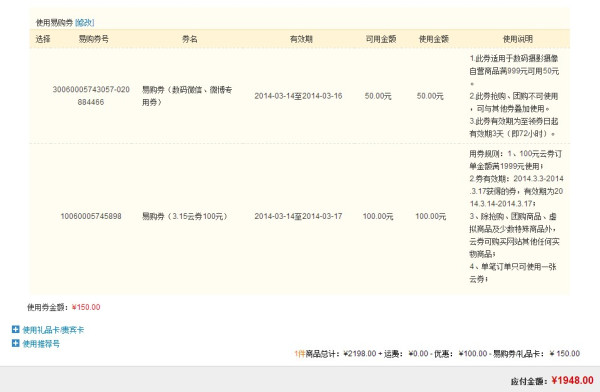The width and height of the screenshot is (600, 392).
Task: Click the 使用金额 column header
Action: click(x=434, y=39)
